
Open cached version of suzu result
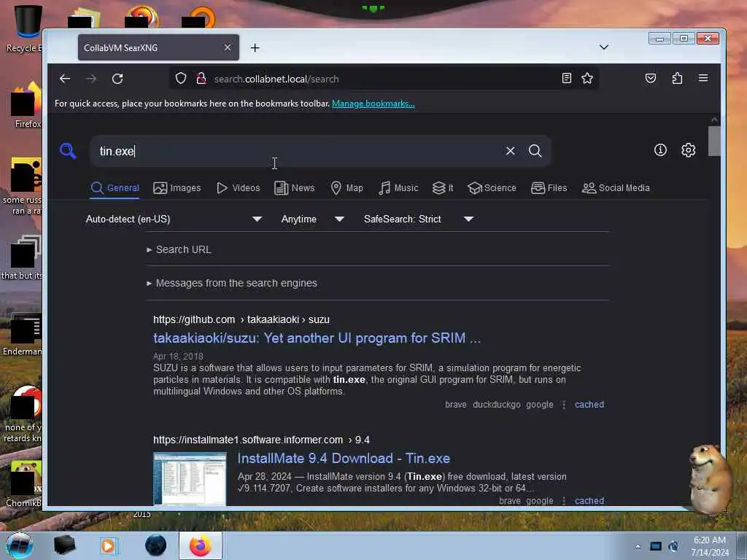589,404
